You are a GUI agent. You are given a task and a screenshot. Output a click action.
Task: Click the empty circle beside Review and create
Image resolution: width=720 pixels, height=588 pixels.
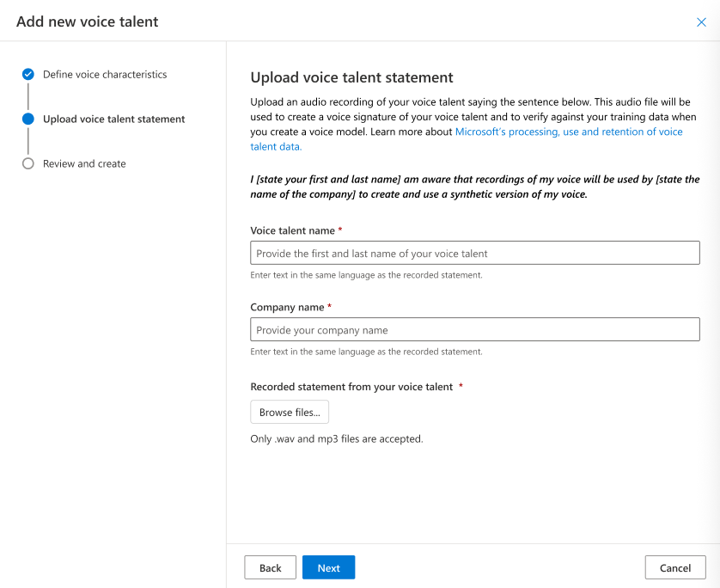click(28, 163)
